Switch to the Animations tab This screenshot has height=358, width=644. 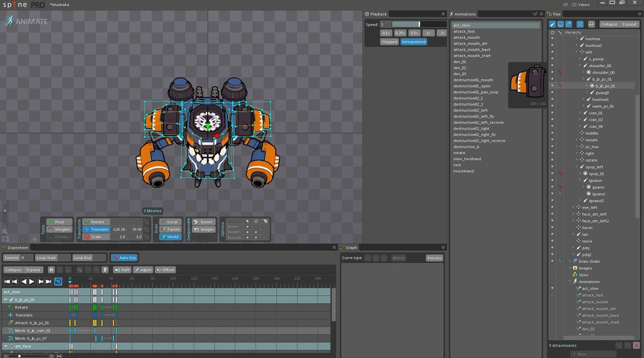[463, 14]
